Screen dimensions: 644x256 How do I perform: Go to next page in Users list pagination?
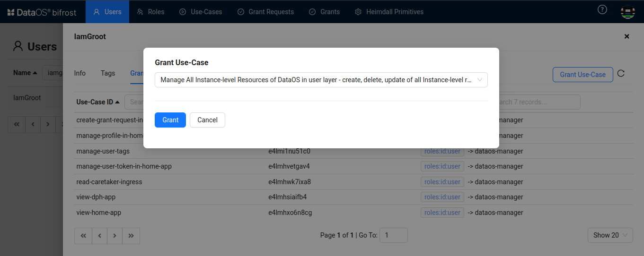coord(48,125)
